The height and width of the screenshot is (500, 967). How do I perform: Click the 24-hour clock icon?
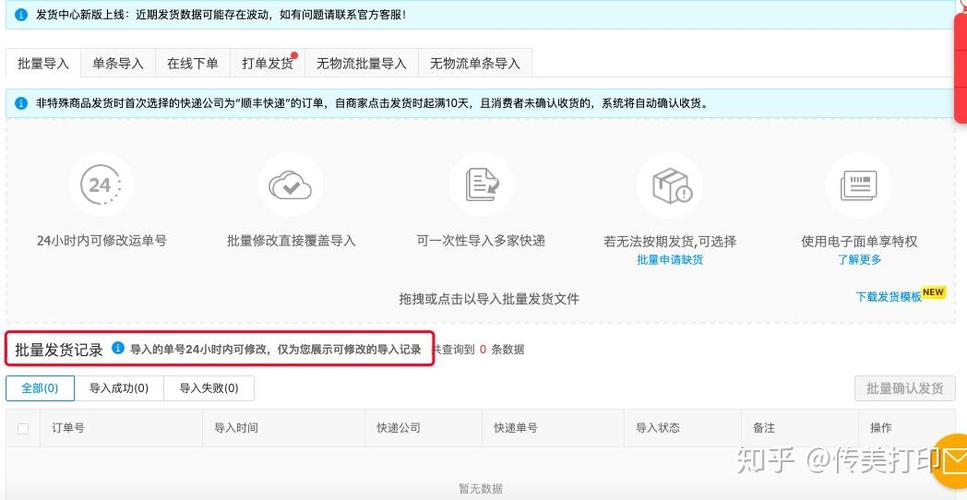(x=101, y=185)
